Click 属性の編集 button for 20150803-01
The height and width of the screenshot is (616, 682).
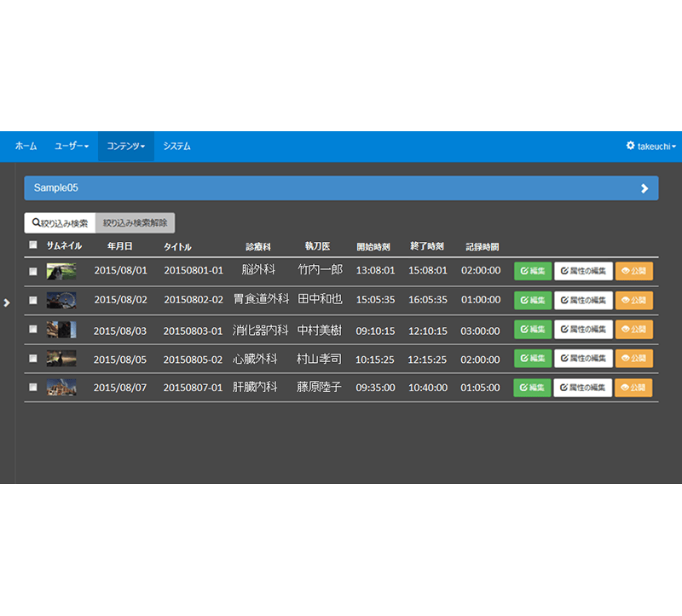point(583,329)
